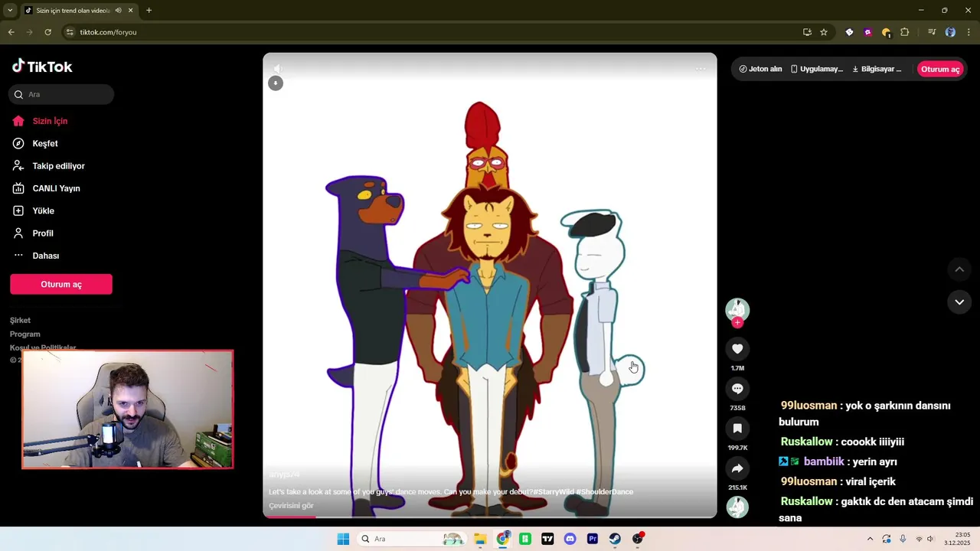Open OBS Studio from taskbar
Image resolution: width=980 pixels, height=551 pixels.
(638, 539)
